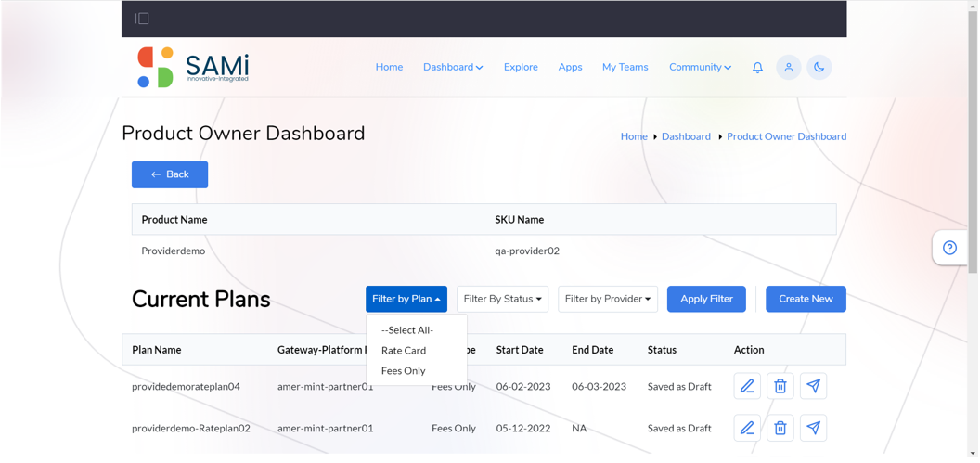Image resolution: width=980 pixels, height=463 pixels.
Task: Click the SAMi logo
Action: click(193, 67)
